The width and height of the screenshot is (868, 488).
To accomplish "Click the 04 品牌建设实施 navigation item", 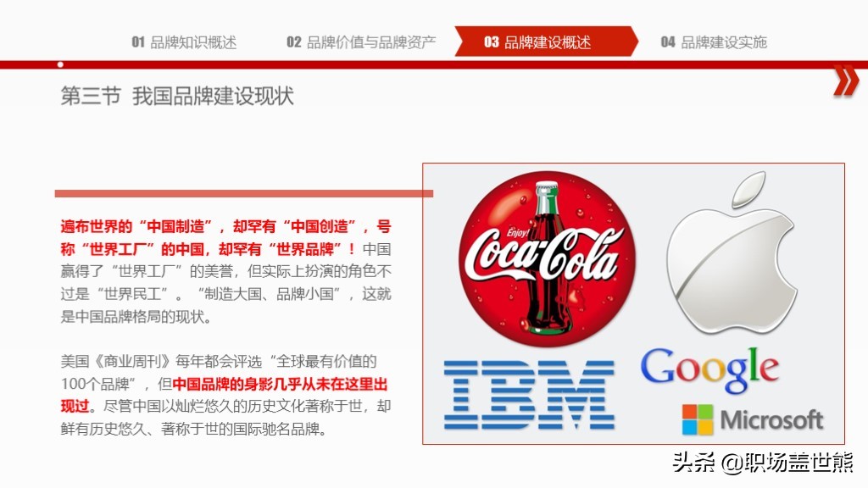I will [x=715, y=40].
